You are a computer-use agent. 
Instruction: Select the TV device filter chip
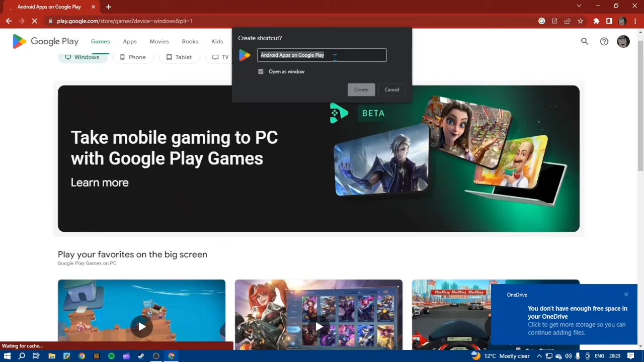pyautogui.click(x=220, y=57)
